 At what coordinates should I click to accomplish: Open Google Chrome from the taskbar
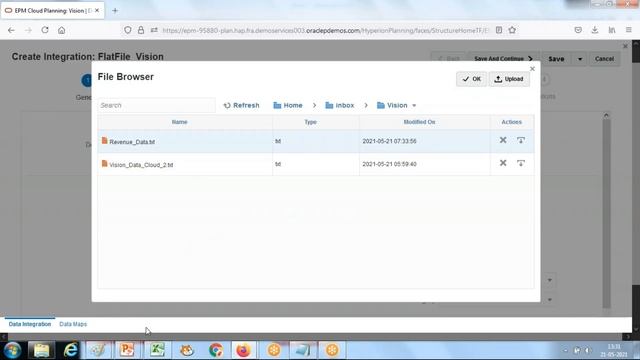216,350
